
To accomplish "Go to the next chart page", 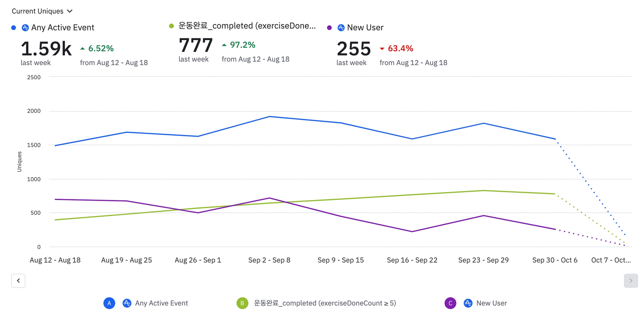I will [631, 281].
